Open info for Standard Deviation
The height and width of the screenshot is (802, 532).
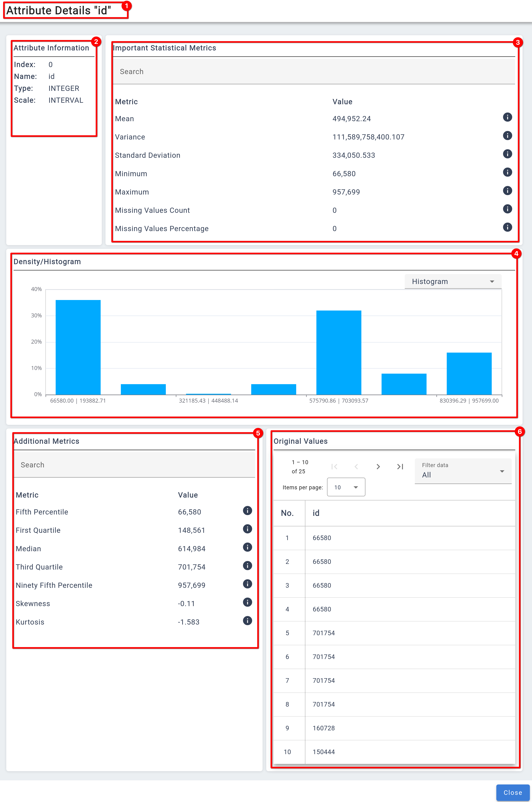[x=507, y=154]
